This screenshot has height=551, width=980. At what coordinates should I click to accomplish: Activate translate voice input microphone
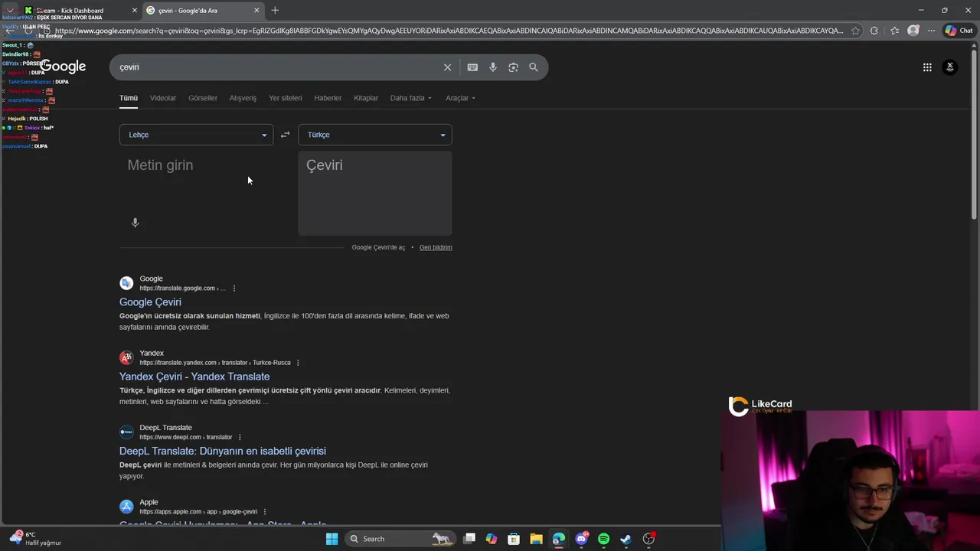tap(135, 223)
